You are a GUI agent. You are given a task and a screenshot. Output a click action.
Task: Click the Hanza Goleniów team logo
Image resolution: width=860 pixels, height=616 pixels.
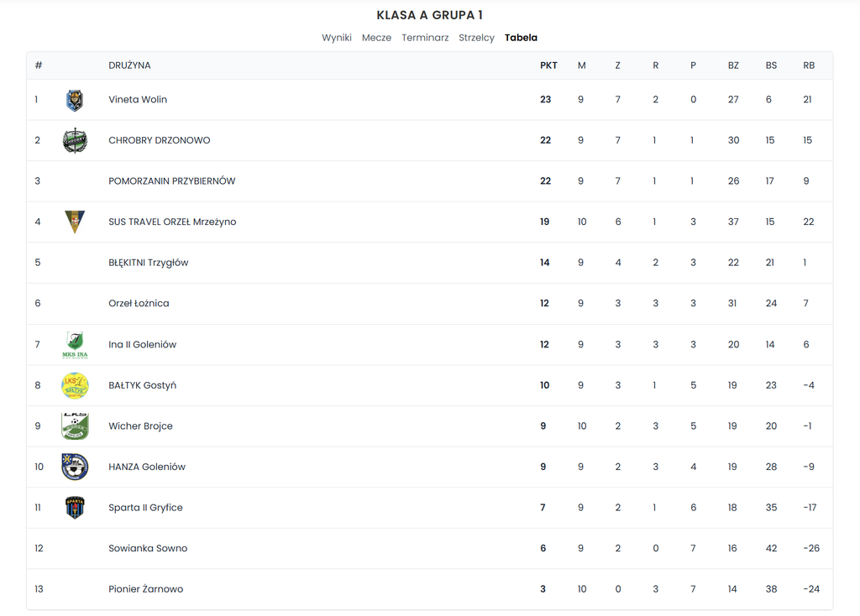[75, 467]
